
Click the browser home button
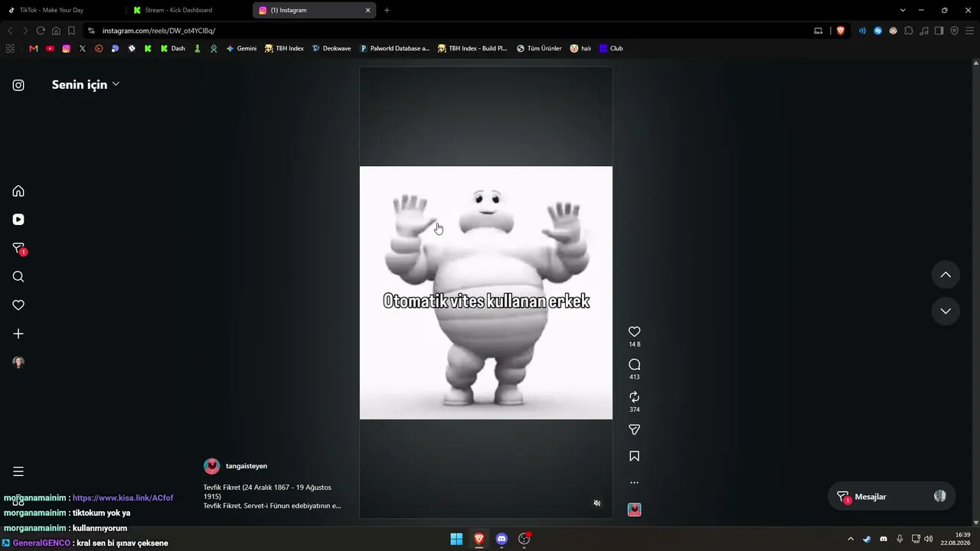[56, 31]
